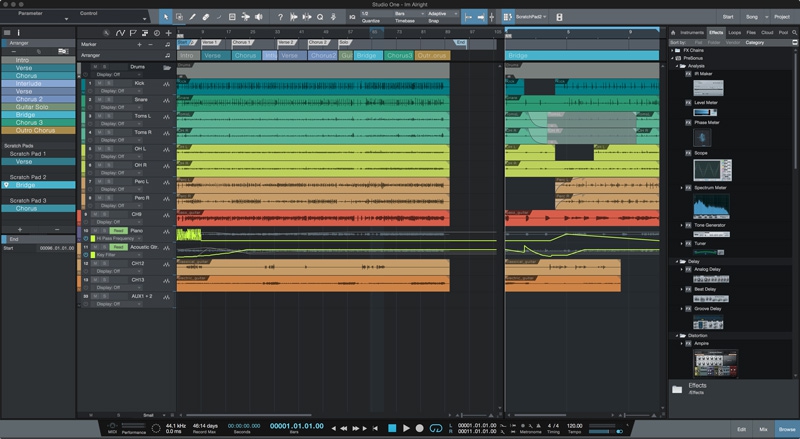Click the Stop button in the transport
This screenshot has height=439, width=800.
pos(392,428)
